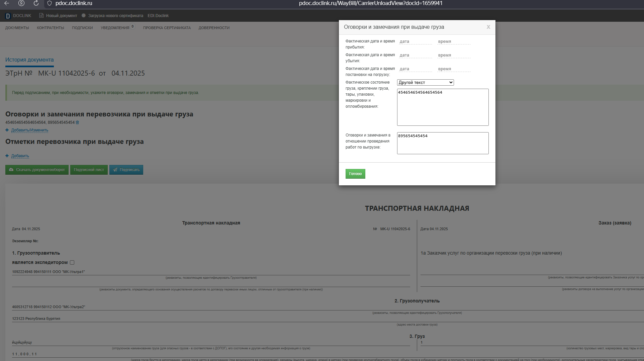Toggle the является экспедитором checkbox

(x=72, y=263)
